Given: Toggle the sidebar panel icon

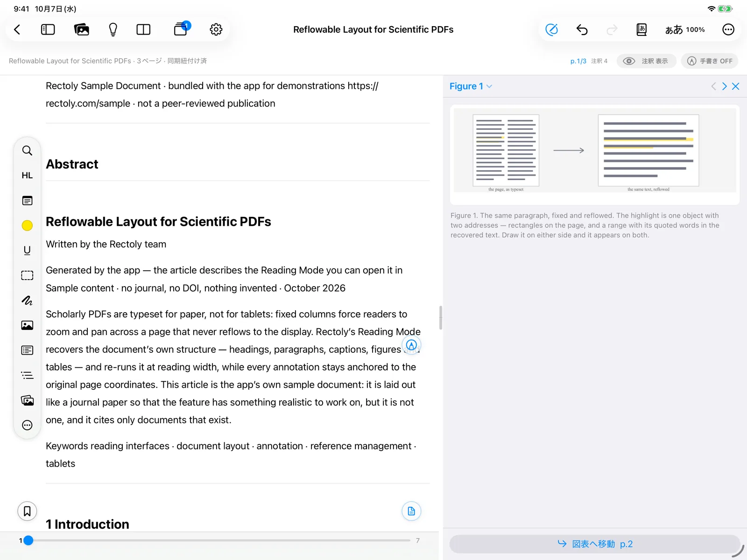Looking at the screenshot, I should pyautogui.click(x=48, y=30).
